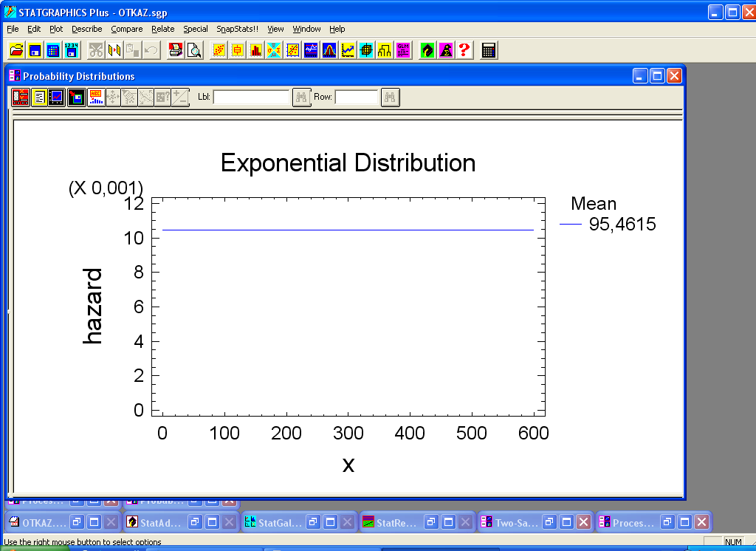Open the box-and-whisker plot icon

click(x=237, y=50)
